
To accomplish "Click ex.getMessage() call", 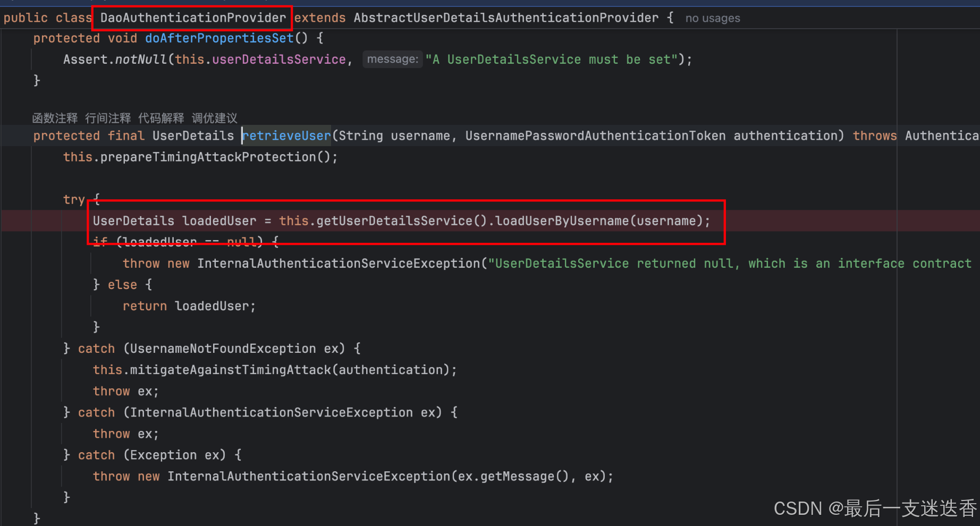I will (513, 476).
